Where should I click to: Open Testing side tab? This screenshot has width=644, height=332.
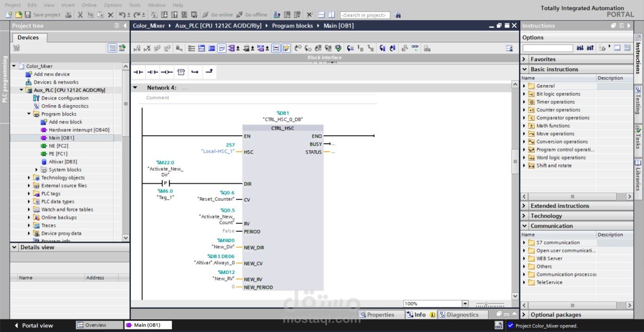click(x=638, y=103)
